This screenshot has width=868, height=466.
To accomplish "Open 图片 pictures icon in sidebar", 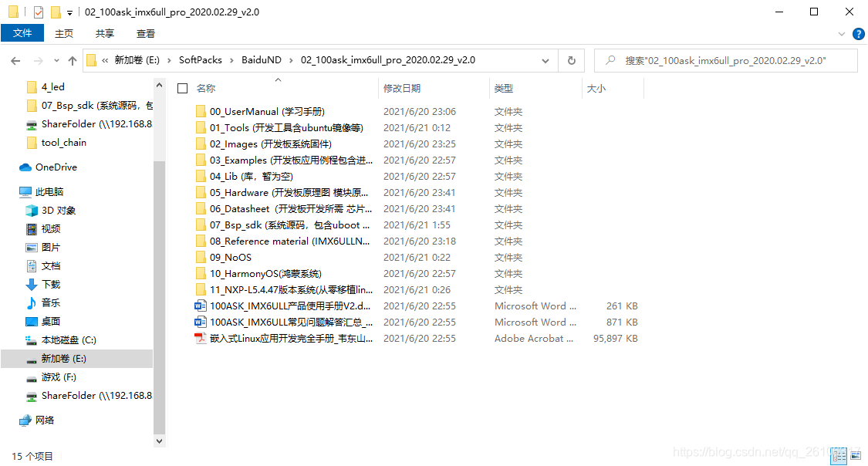I will tap(32, 248).
